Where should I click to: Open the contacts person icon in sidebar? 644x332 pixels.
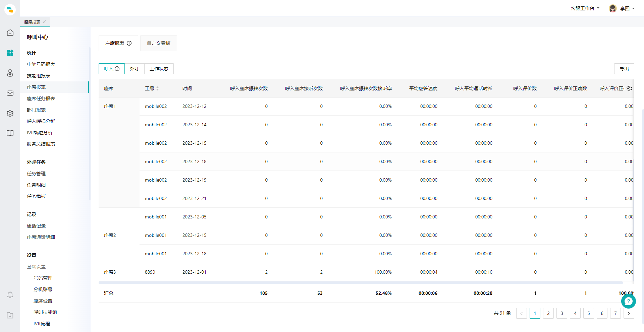click(x=10, y=73)
